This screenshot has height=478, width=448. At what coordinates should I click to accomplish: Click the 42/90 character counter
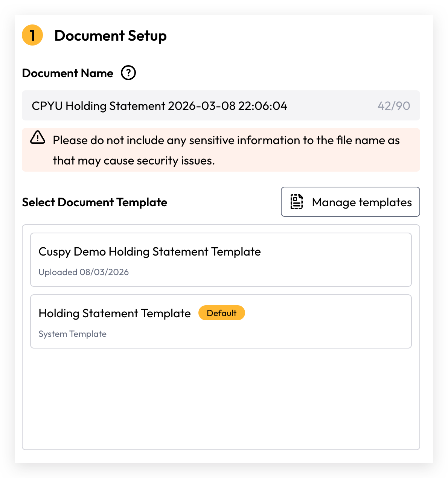(x=394, y=106)
